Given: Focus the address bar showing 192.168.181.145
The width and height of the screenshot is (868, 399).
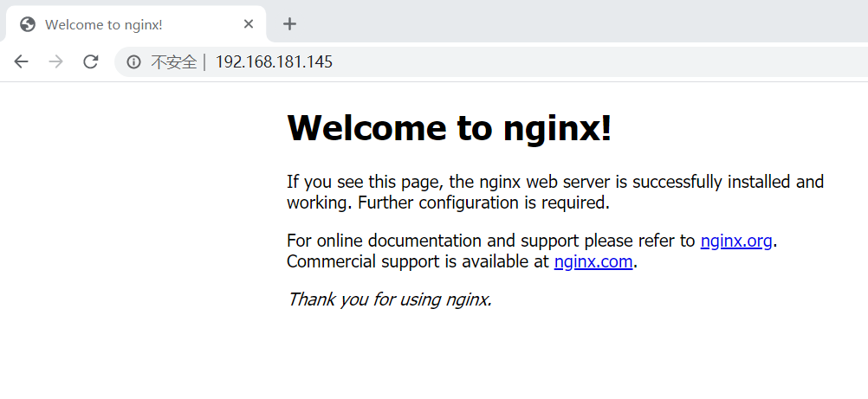Looking at the screenshot, I should point(490,62).
